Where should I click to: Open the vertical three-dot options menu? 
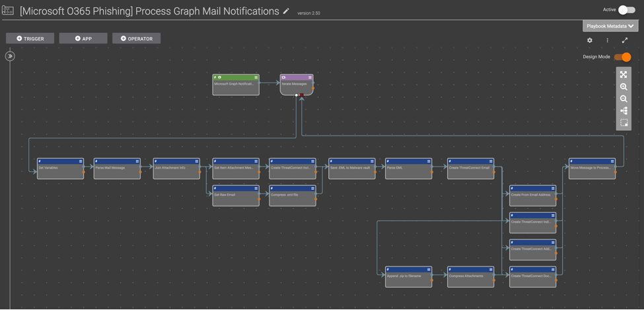[x=608, y=40]
